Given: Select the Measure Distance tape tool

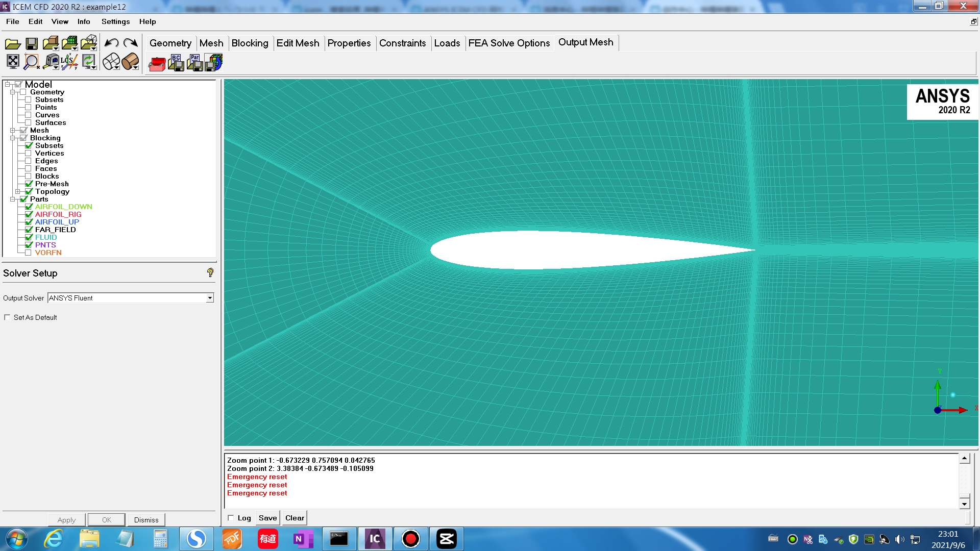Looking at the screenshot, I should click(51, 62).
